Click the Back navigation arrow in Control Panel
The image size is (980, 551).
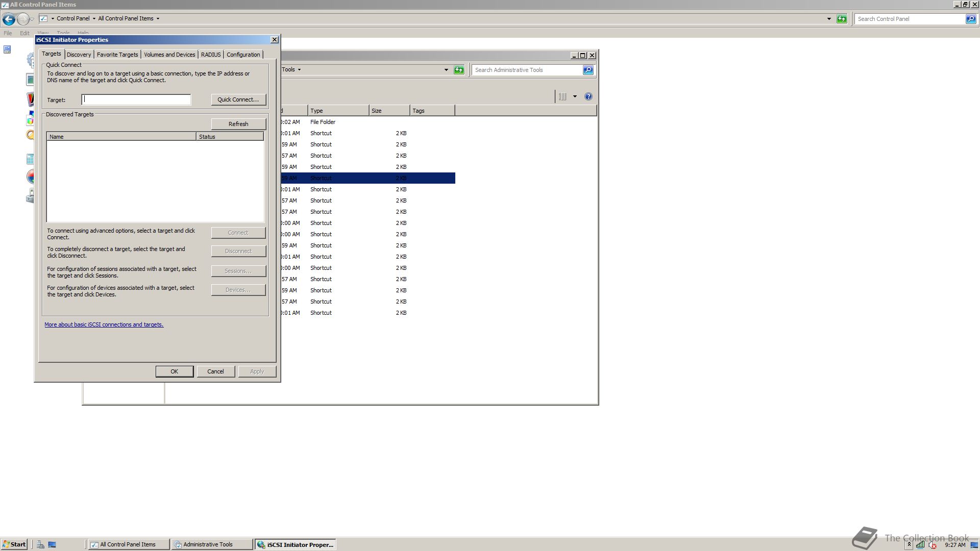point(9,19)
